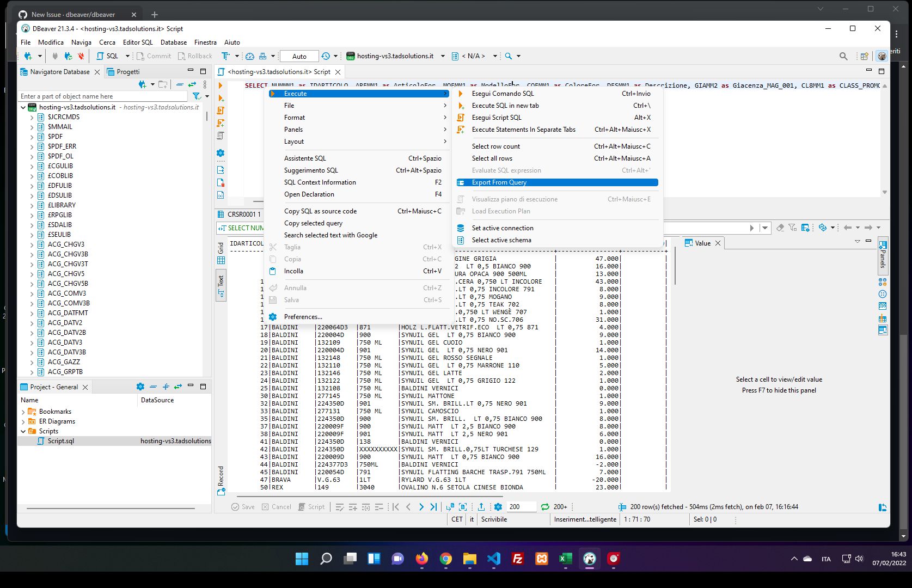Expand the Bookmarks folder
912x588 pixels.
point(23,412)
